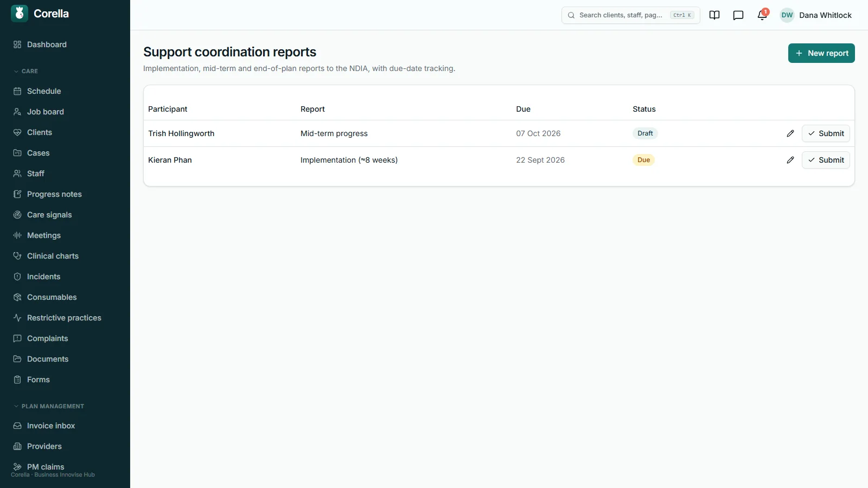Screen dimensions: 868x488
Task: Edit Kieran Phan's report with pencil icon
Action: click(790, 160)
